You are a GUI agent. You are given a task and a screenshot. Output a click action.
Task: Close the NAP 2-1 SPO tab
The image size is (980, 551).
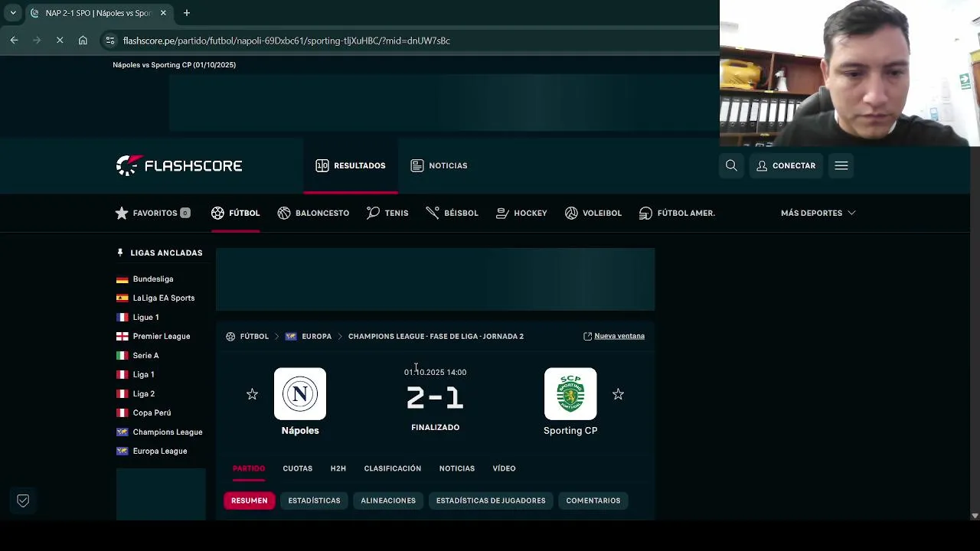click(163, 13)
